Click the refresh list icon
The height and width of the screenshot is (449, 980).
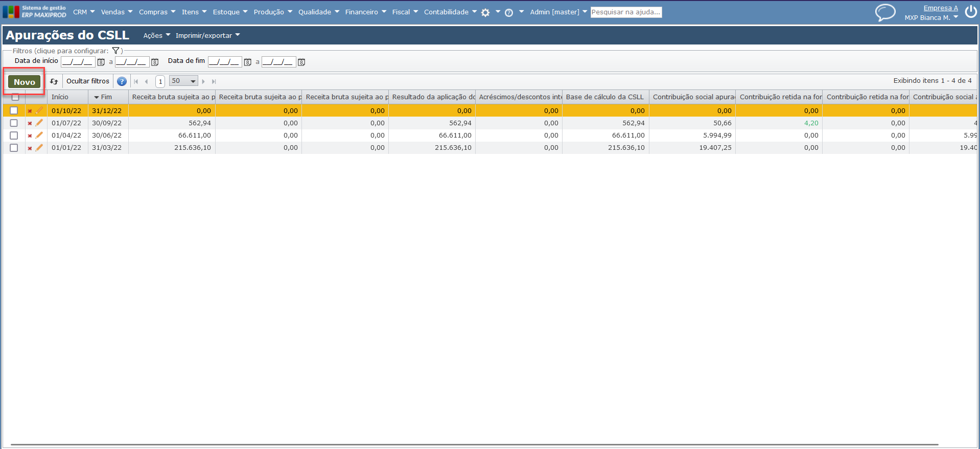coord(54,81)
